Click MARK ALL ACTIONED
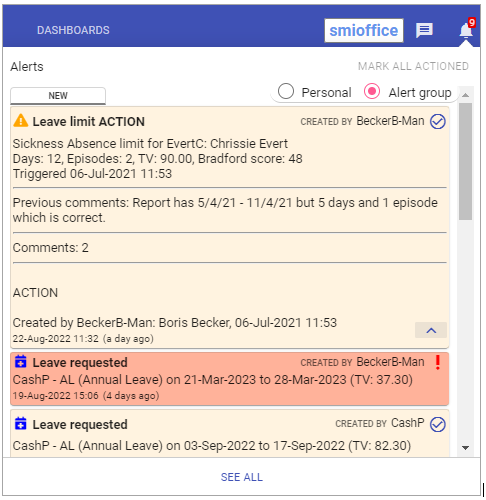 [x=413, y=66]
